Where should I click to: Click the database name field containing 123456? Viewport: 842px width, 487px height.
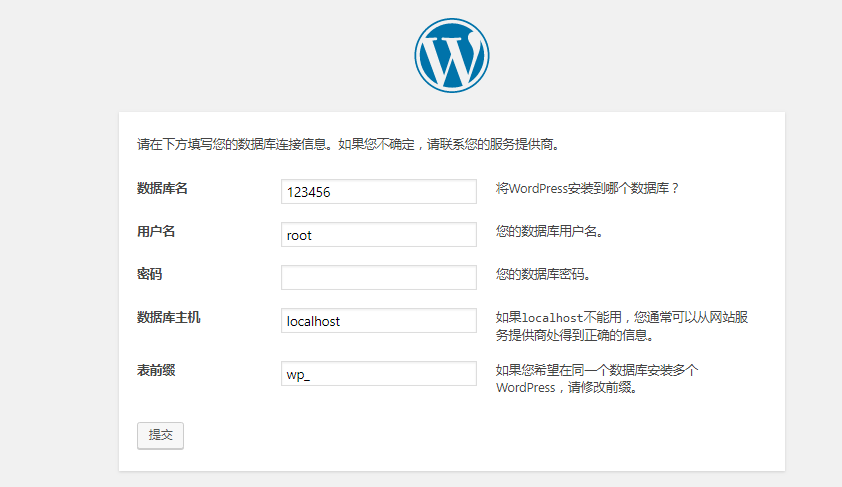(379, 192)
